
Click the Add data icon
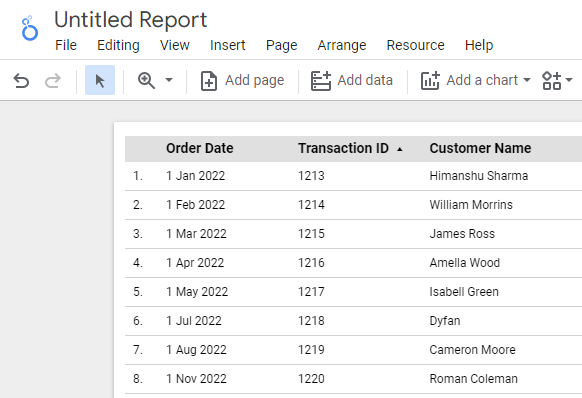pos(321,81)
